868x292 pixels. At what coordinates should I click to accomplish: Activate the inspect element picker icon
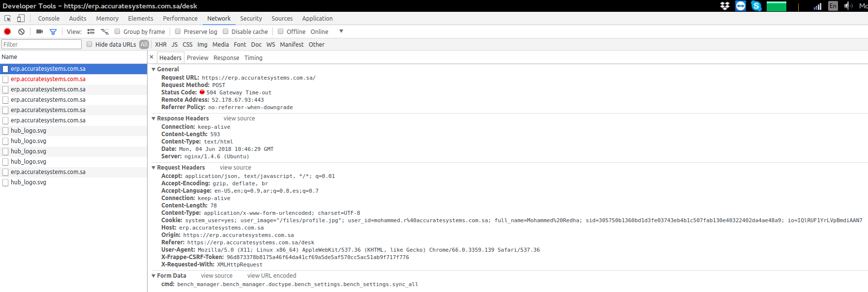(x=8, y=18)
